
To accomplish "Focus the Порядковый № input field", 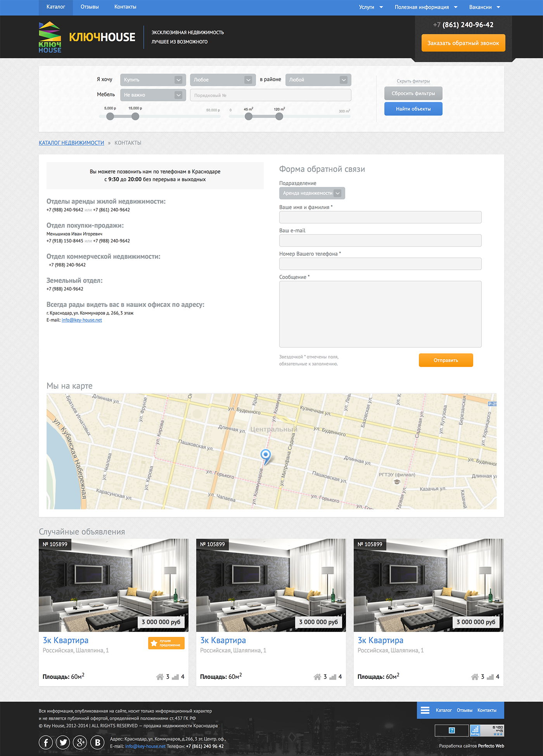I will (271, 95).
